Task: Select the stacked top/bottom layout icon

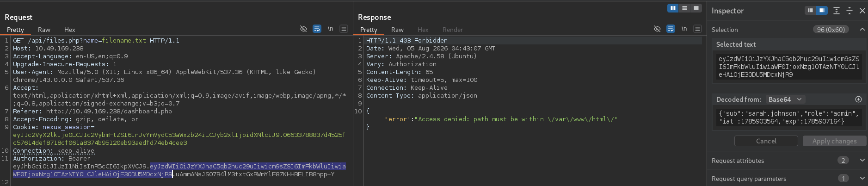Action: tap(684, 8)
